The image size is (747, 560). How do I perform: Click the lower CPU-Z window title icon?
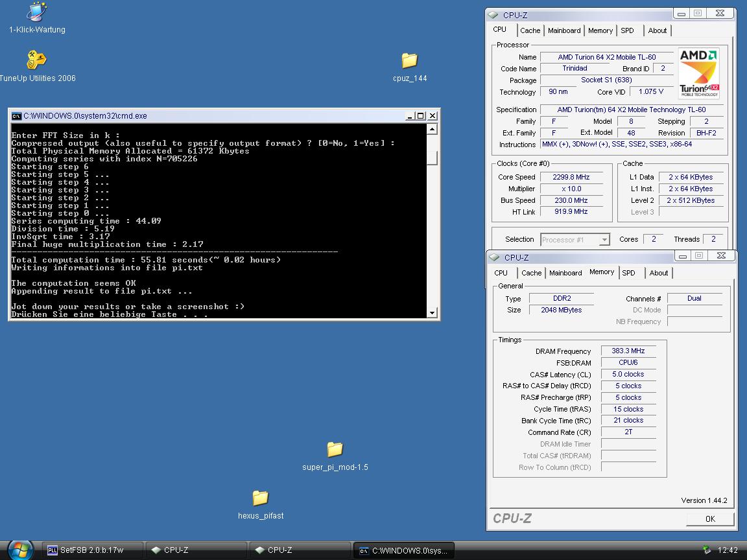[x=495, y=257]
